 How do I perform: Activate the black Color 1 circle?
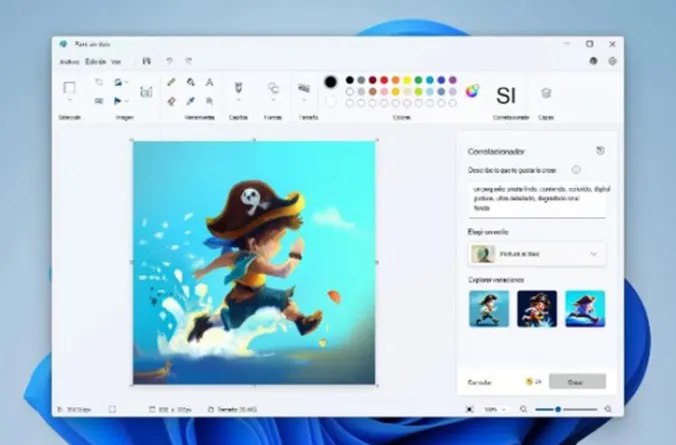click(x=331, y=81)
